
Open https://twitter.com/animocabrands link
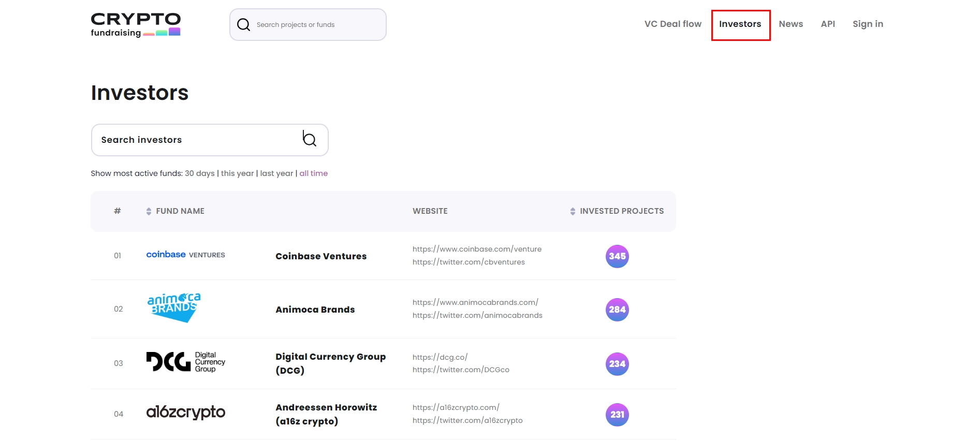click(x=477, y=315)
